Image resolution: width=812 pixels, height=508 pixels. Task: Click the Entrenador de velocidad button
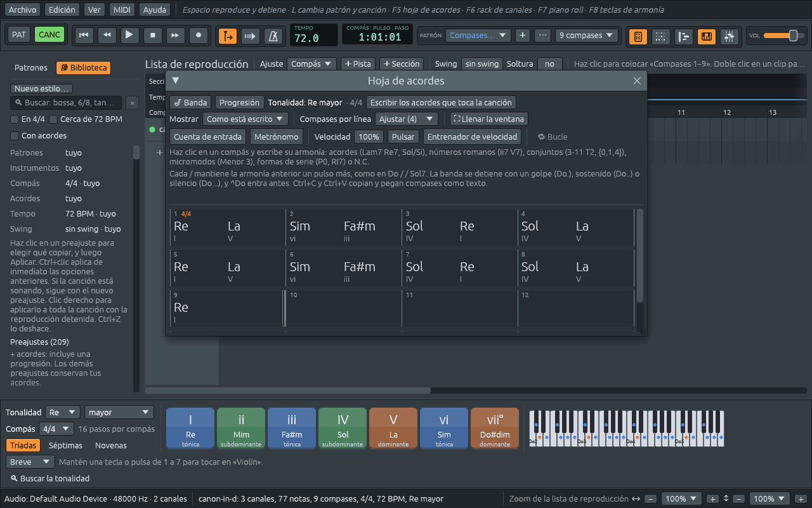click(473, 137)
